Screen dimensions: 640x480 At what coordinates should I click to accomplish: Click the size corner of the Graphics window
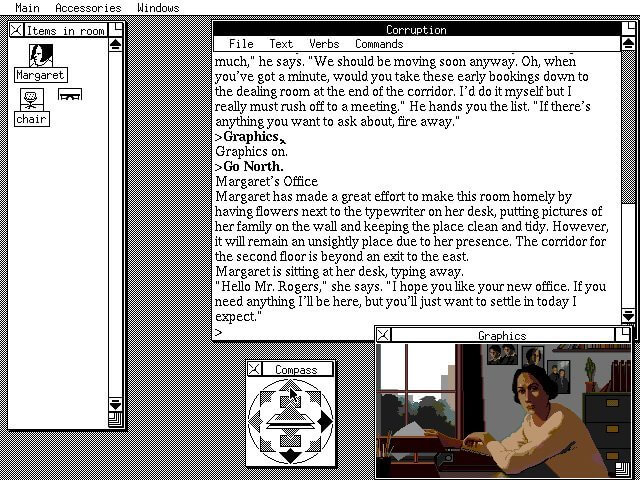[622, 469]
